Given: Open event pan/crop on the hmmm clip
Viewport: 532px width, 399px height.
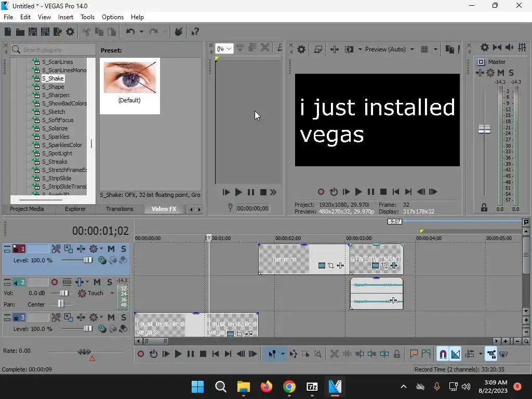Looking at the screenshot, I should pyautogui.click(x=331, y=265).
